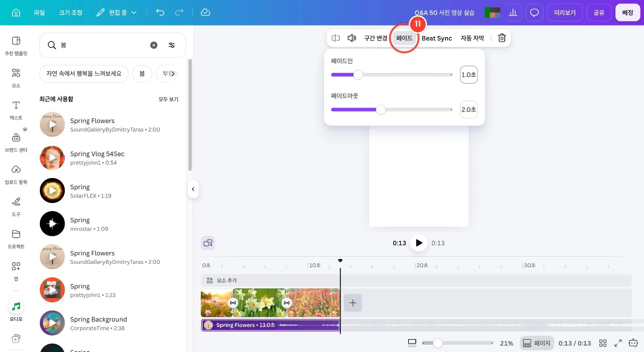The height and width of the screenshot is (352, 644).
Task: Open 자동 자막 option
Action: (472, 38)
